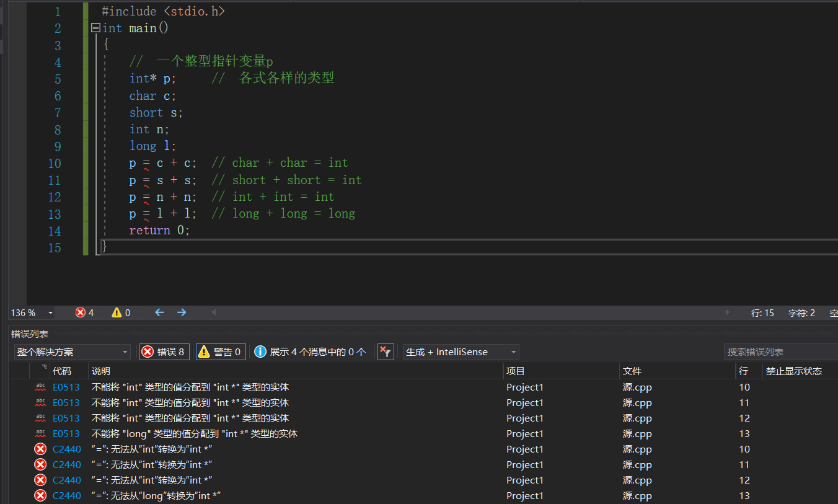Toggle the 错误 8 filter button
This screenshot has width=838, height=504.
164,351
